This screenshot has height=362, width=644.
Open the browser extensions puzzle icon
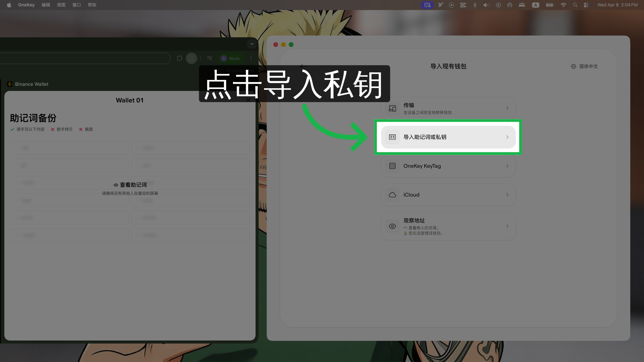click(x=180, y=58)
